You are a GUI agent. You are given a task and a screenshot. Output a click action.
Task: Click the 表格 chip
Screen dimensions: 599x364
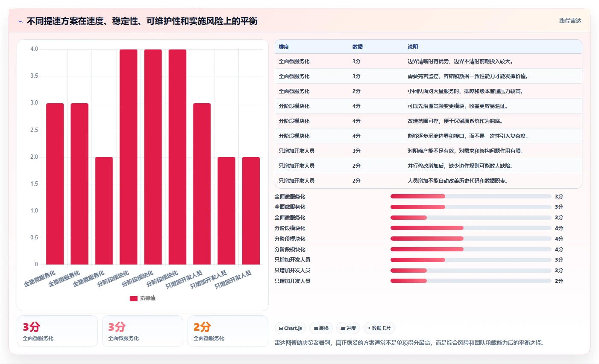(x=321, y=328)
